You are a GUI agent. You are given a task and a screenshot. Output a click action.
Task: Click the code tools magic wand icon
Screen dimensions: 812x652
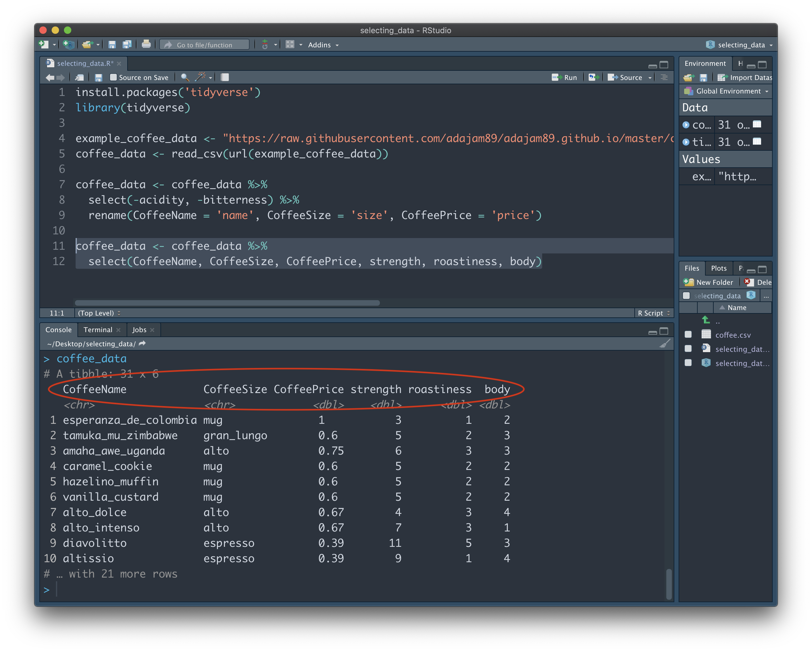coord(200,77)
